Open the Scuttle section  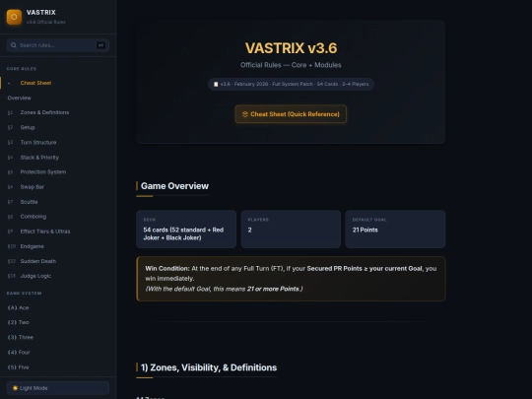pos(58,202)
